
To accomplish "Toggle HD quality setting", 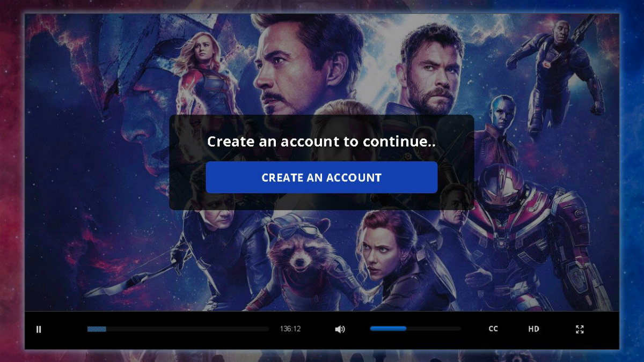I will (x=533, y=329).
